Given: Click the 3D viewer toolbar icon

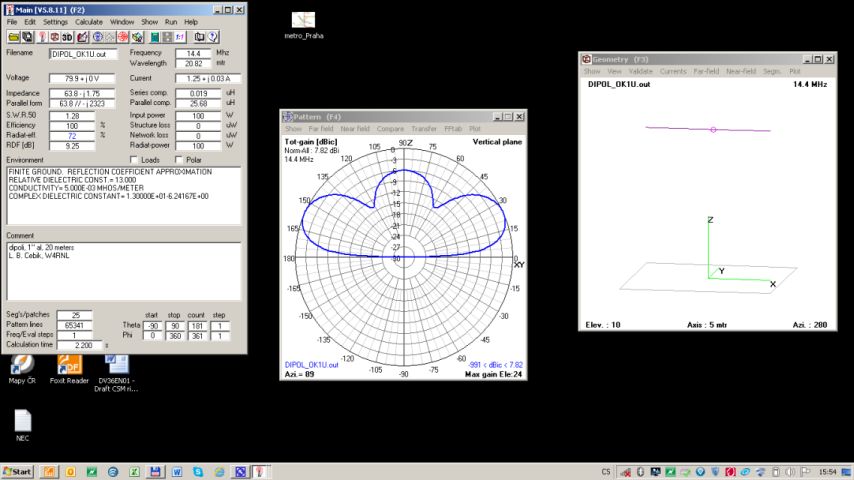Looking at the screenshot, I should (67, 37).
